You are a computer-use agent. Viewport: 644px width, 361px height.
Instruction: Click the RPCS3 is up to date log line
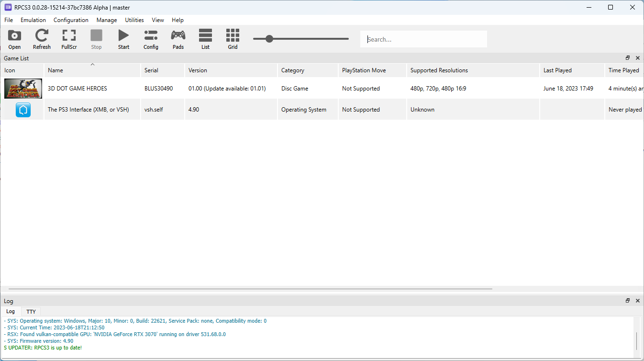(43, 348)
